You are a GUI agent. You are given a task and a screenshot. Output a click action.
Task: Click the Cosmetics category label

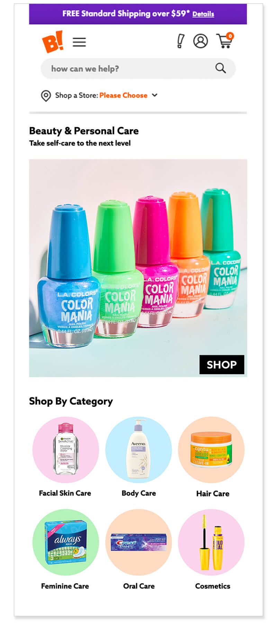pos(213,586)
